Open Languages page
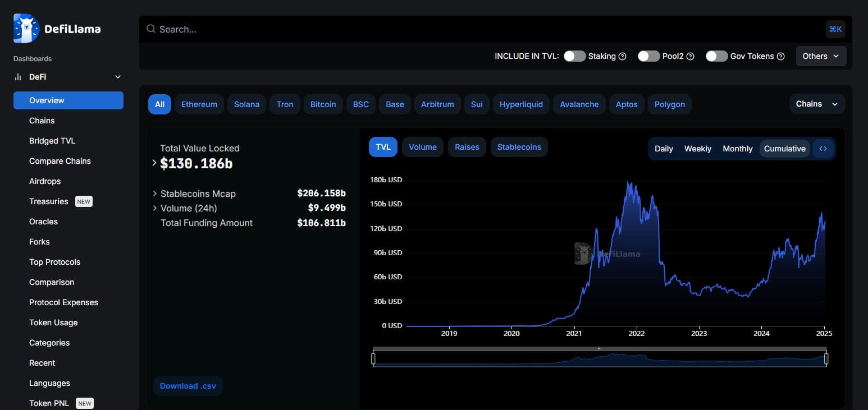 68,383
